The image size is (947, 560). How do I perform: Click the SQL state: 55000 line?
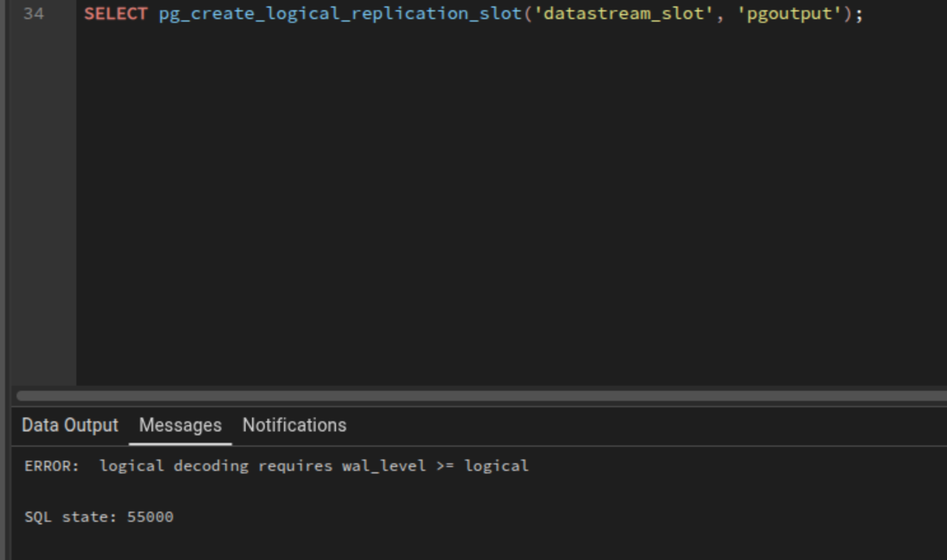pos(99,517)
